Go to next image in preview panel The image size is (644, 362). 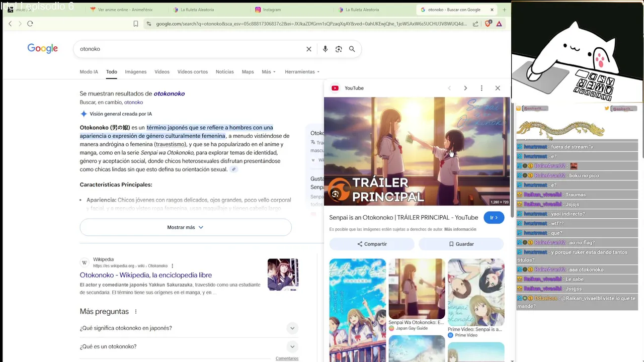(465, 88)
